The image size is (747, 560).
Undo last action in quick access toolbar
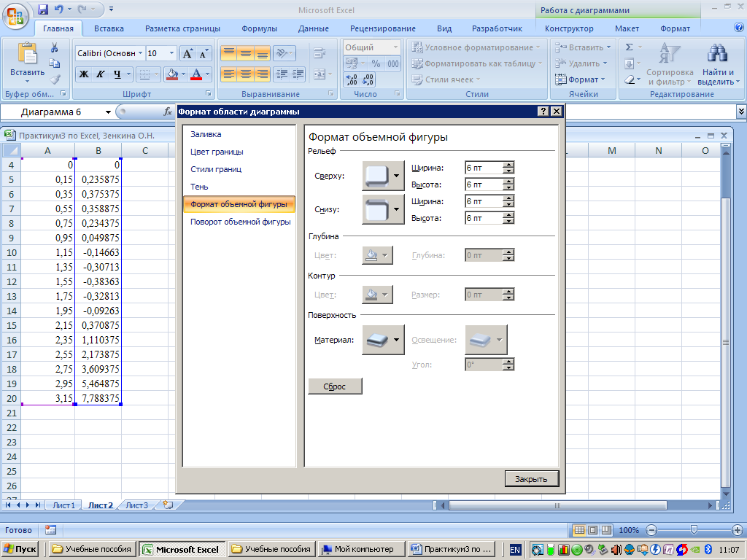[x=58, y=9]
